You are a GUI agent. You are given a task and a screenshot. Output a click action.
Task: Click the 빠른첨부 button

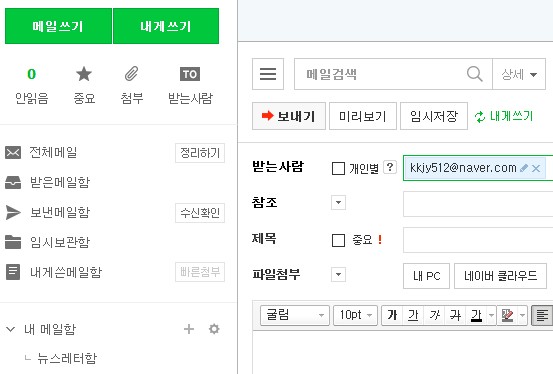(200, 272)
